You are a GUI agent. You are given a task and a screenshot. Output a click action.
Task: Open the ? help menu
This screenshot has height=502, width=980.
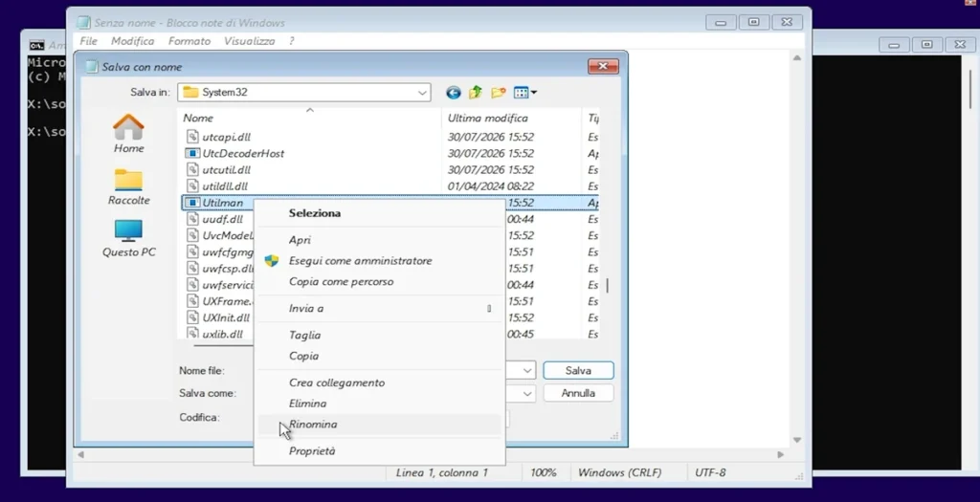click(x=291, y=40)
